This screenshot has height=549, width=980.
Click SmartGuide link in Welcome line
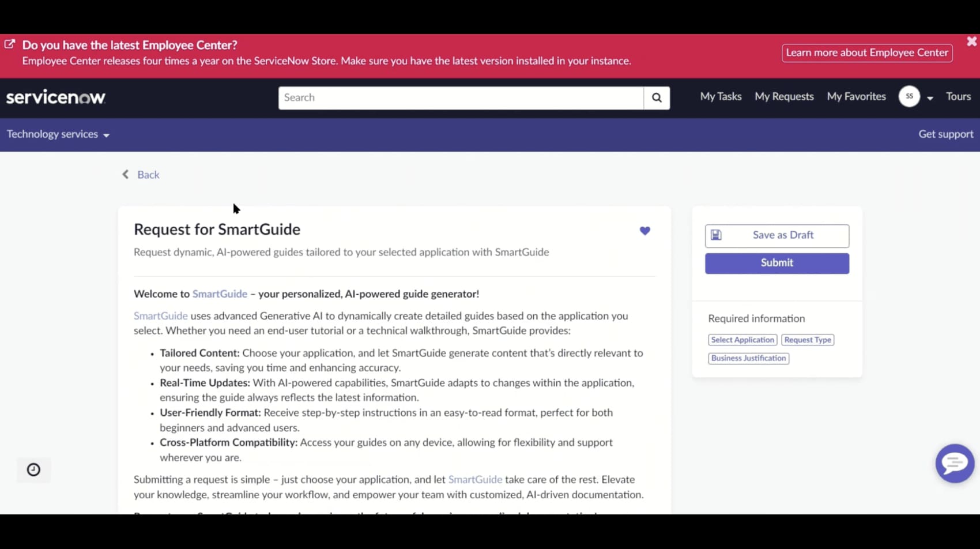220,294
